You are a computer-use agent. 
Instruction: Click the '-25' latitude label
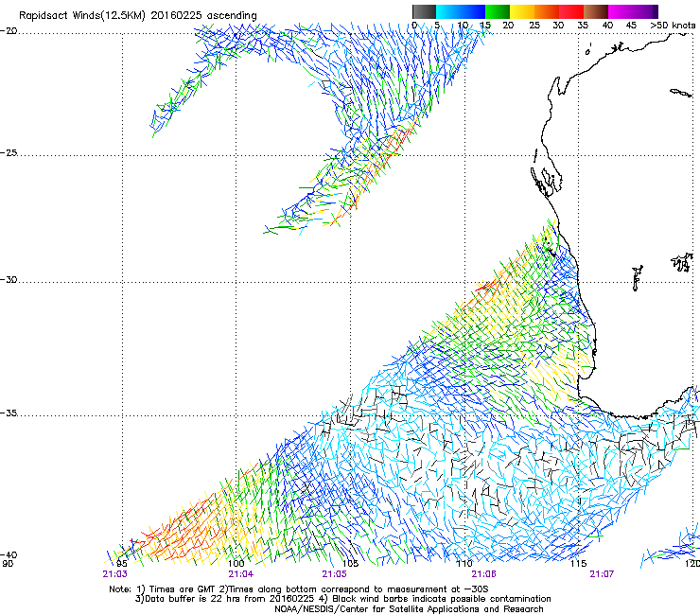[9, 152]
